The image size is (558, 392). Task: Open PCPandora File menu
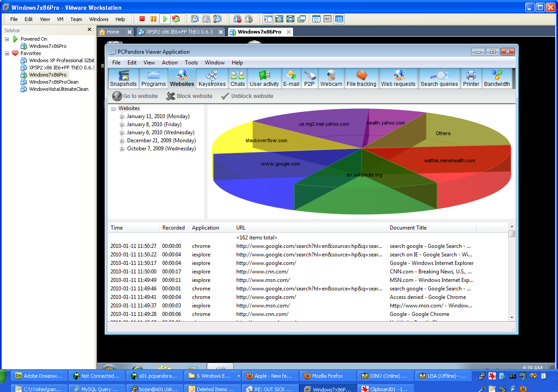point(116,63)
